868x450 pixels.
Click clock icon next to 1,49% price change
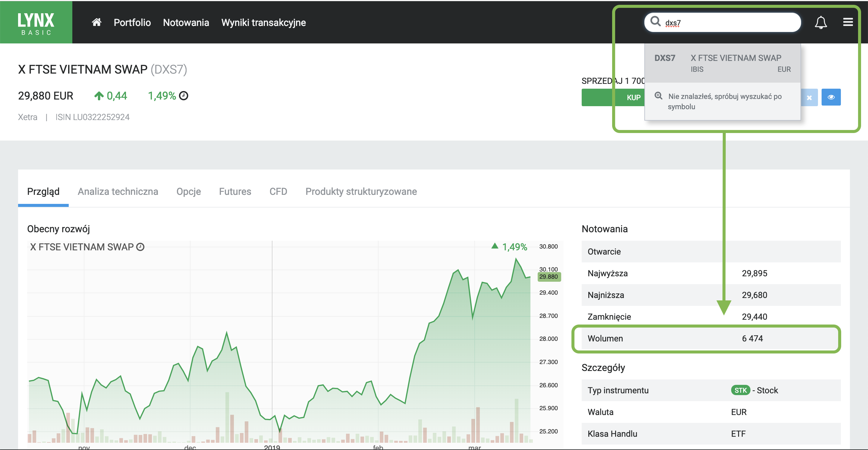[184, 96]
